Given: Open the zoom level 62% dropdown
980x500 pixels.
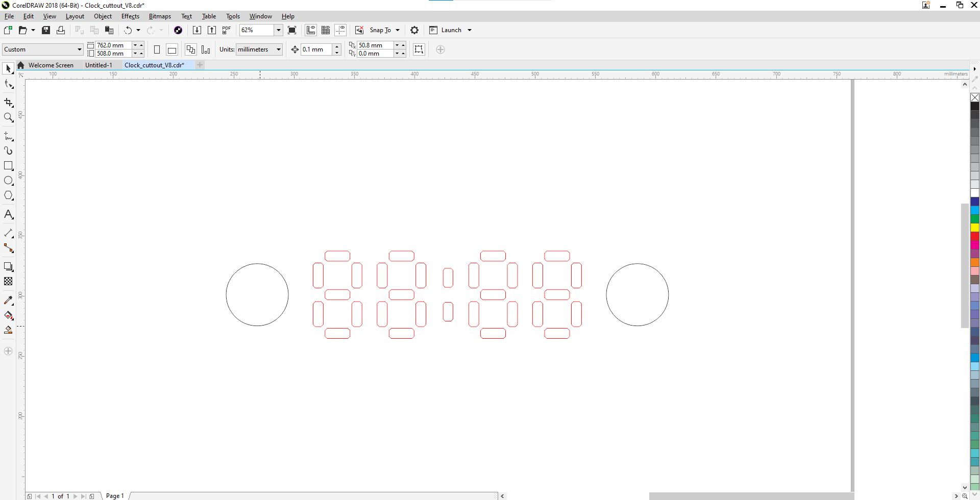Looking at the screenshot, I should coord(279,30).
